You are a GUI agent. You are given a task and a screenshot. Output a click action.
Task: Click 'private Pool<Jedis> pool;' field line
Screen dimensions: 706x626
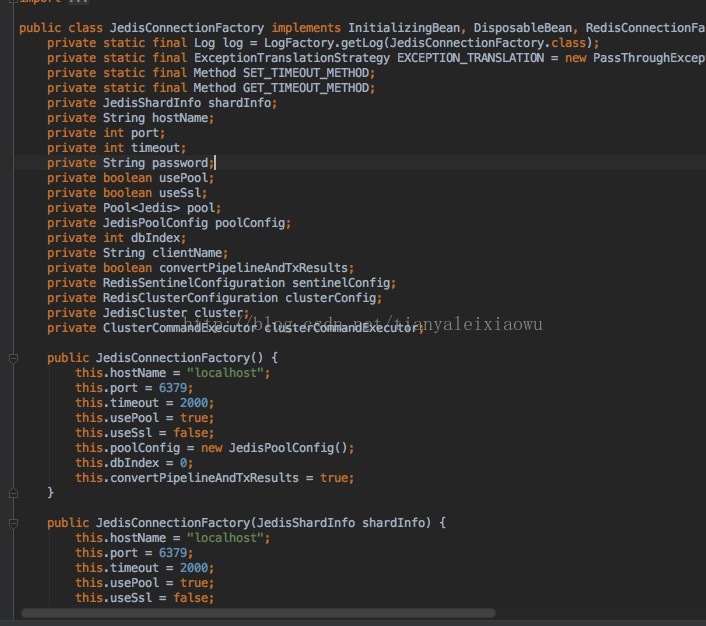click(134, 208)
